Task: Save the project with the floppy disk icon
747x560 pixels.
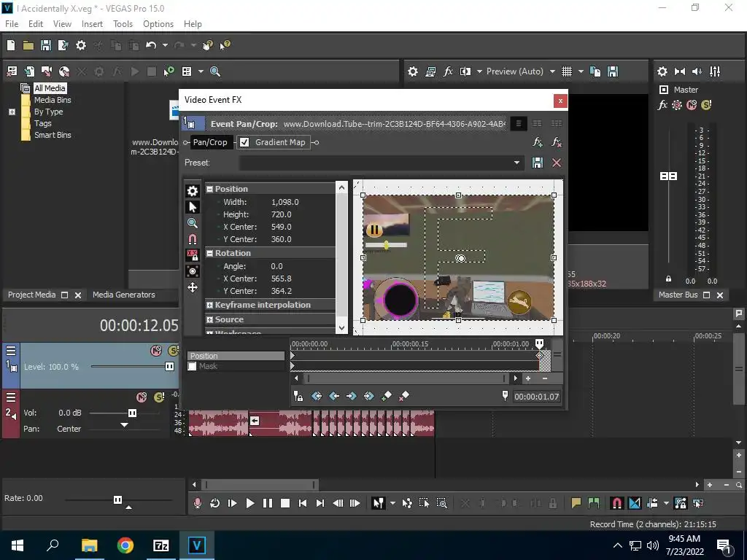Action: (46, 45)
